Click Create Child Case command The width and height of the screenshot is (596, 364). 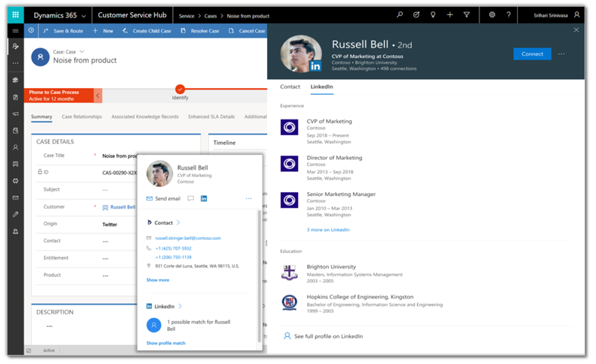click(147, 31)
